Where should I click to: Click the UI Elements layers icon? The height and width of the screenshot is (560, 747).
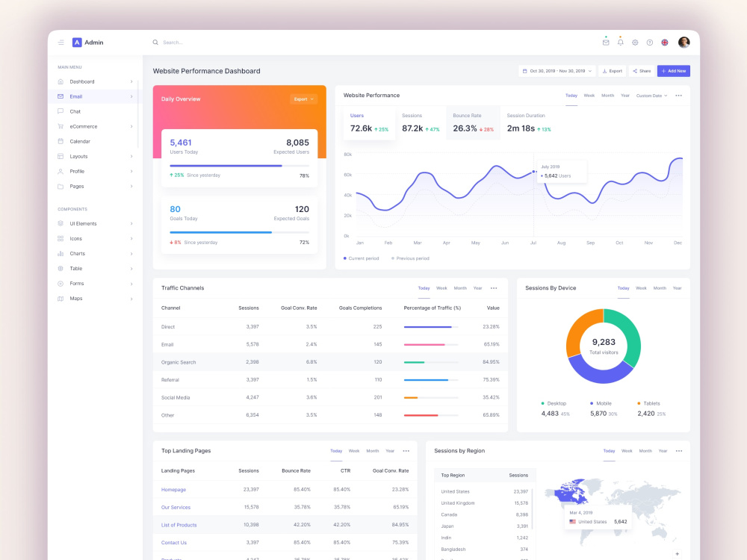pos(61,223)
